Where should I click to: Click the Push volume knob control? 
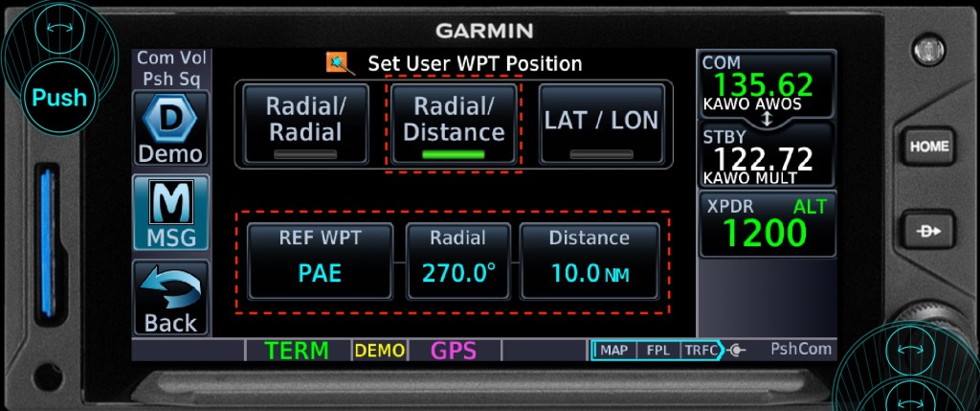click(58, 97)
